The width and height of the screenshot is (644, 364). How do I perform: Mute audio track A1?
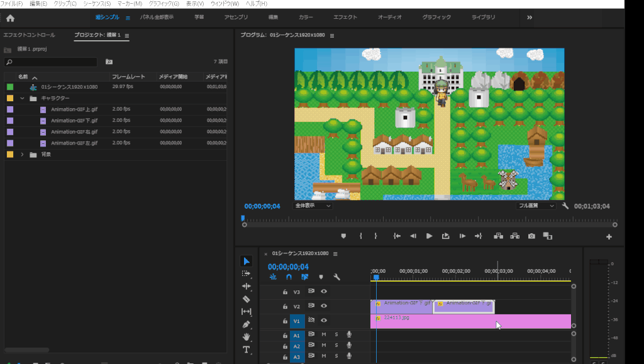pyautogui.click(x=324, y=334)
